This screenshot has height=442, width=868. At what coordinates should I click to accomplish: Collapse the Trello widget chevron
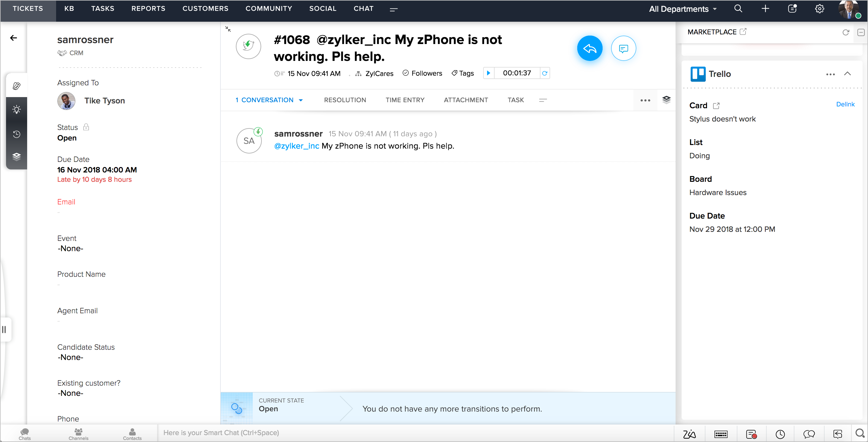pyautogui.click(x=847, y=74)
